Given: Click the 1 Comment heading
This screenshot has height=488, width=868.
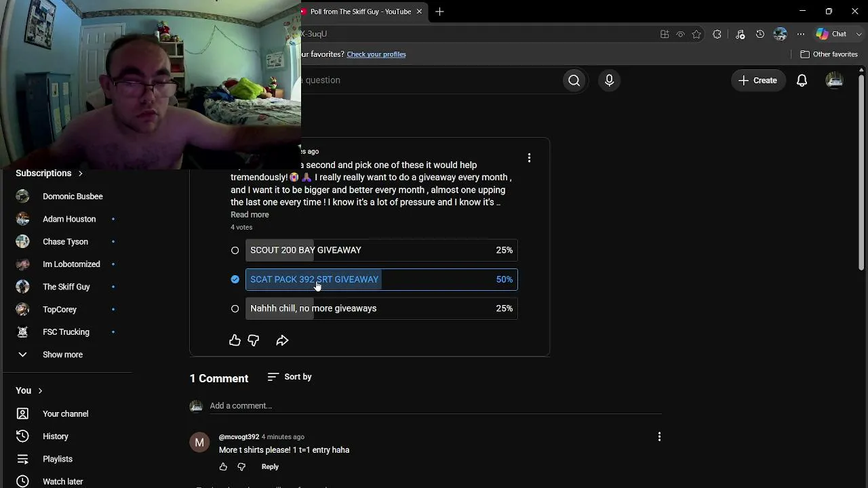Looking at the screenshot, I should point(219,379).
